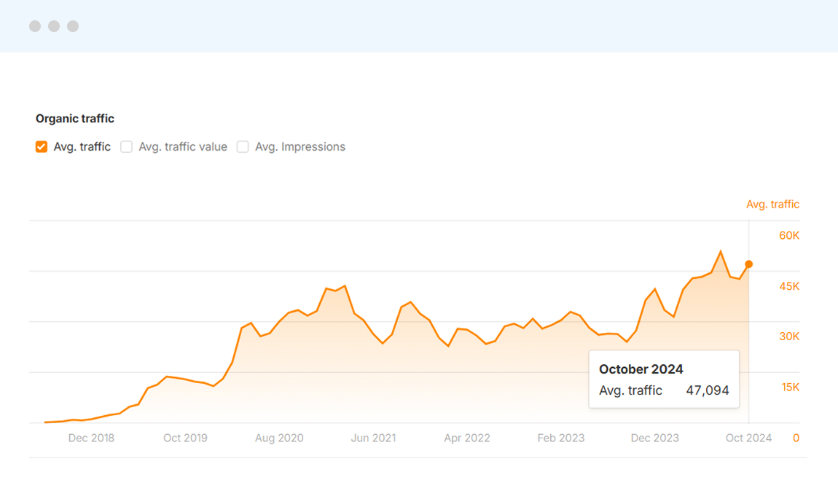The height and width of the screenshot is (504, 838).
Task: Enable the Avg. Impressions checkbox
Action: pyautogui.click(x=243, y=146)
